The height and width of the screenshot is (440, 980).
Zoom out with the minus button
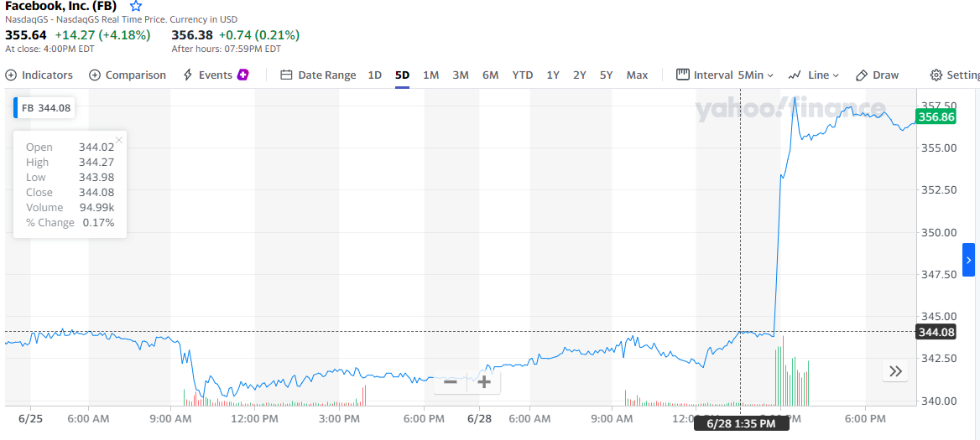click(x=450, y=382)
